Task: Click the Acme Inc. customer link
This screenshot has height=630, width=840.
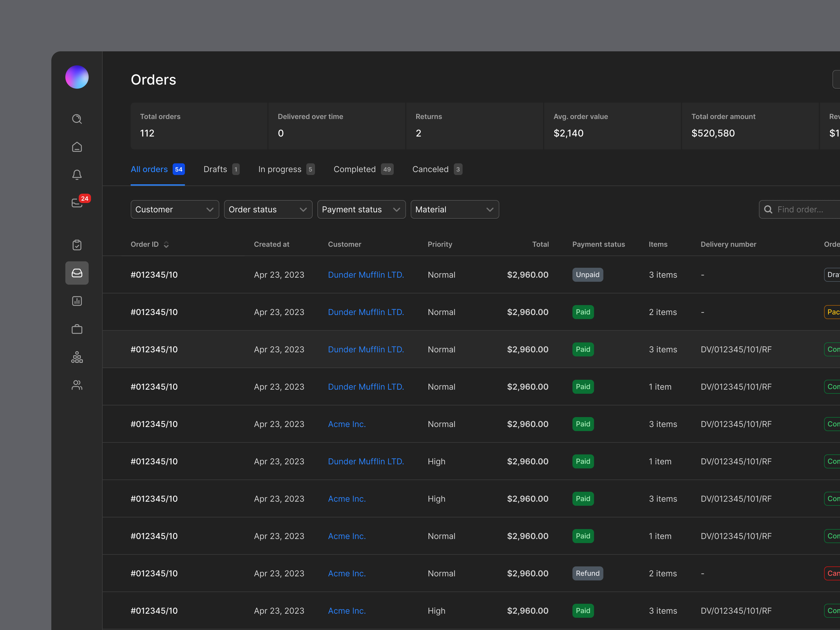Action: (347, 424)
